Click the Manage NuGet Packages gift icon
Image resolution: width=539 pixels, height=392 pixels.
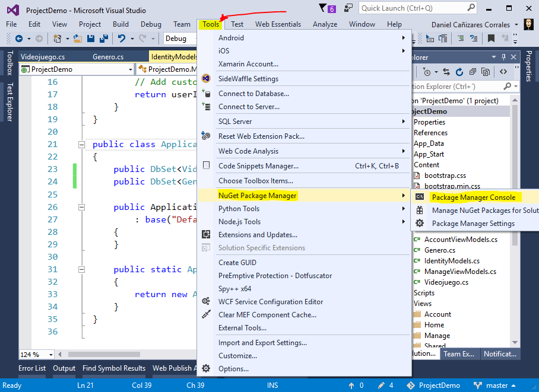[x=420, y=211]
